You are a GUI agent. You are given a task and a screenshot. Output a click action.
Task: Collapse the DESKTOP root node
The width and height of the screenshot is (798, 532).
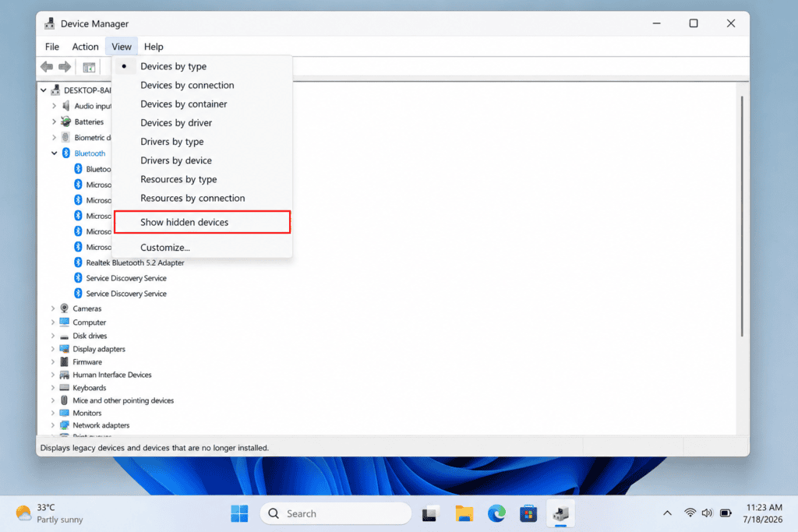(x=44, y=90)
